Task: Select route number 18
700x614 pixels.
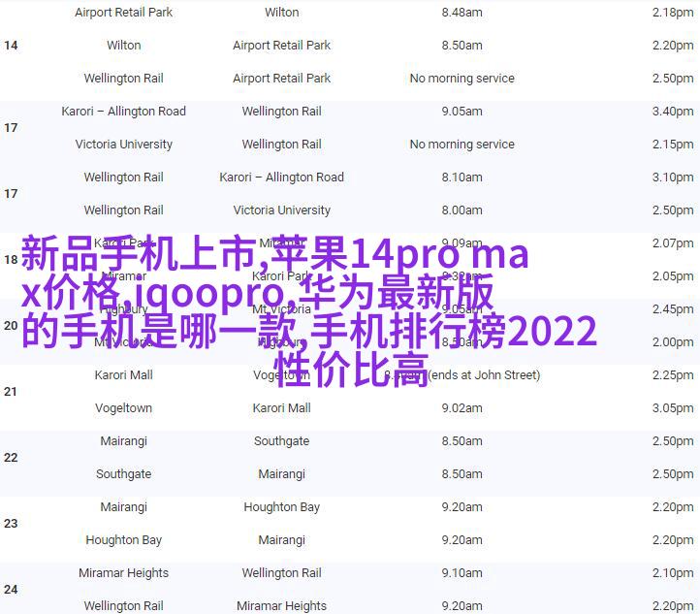Action: 11,260
